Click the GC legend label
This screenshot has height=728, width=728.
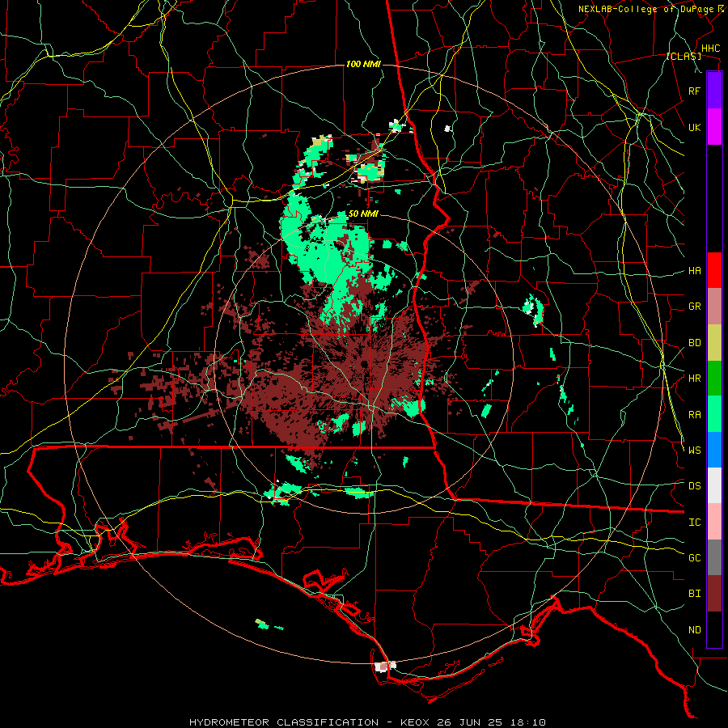[695, 557]
